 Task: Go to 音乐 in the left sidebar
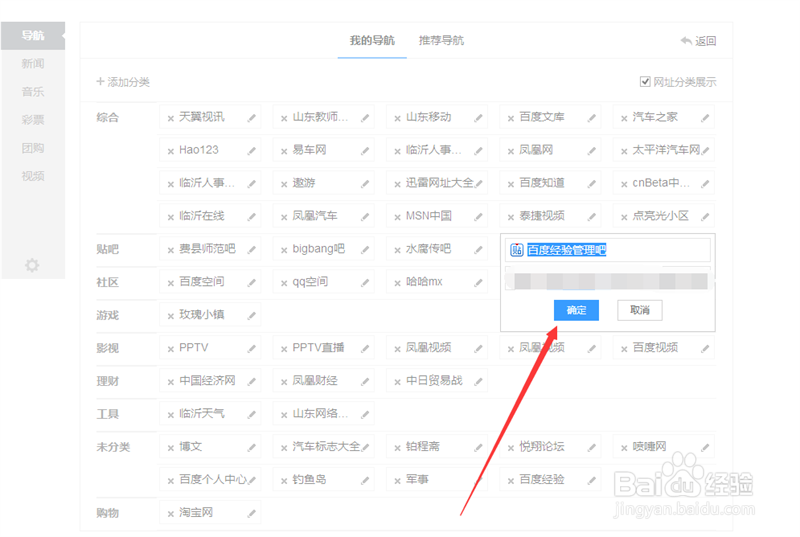(x=33, y=92)
